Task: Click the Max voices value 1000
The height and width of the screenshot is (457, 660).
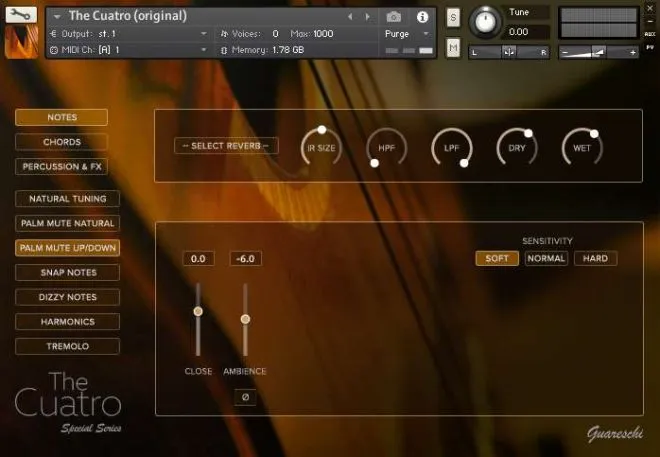Action: [x=323, y=34]
